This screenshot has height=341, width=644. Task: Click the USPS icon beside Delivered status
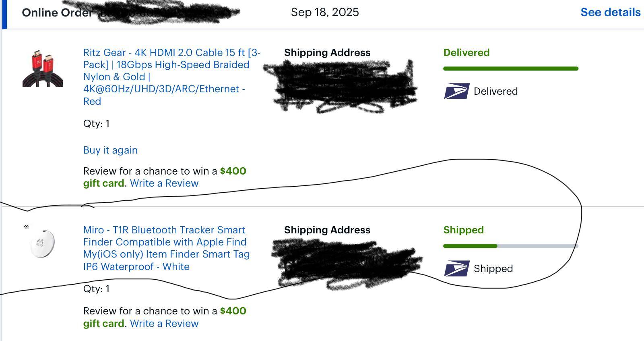456,91
